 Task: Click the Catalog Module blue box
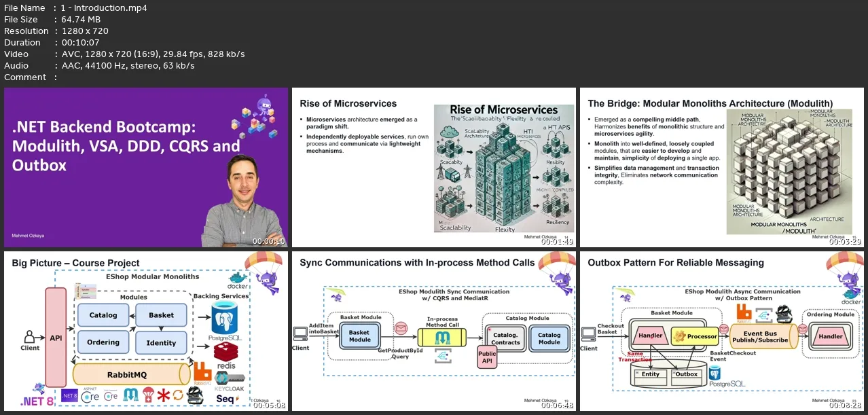coord(549,338)
